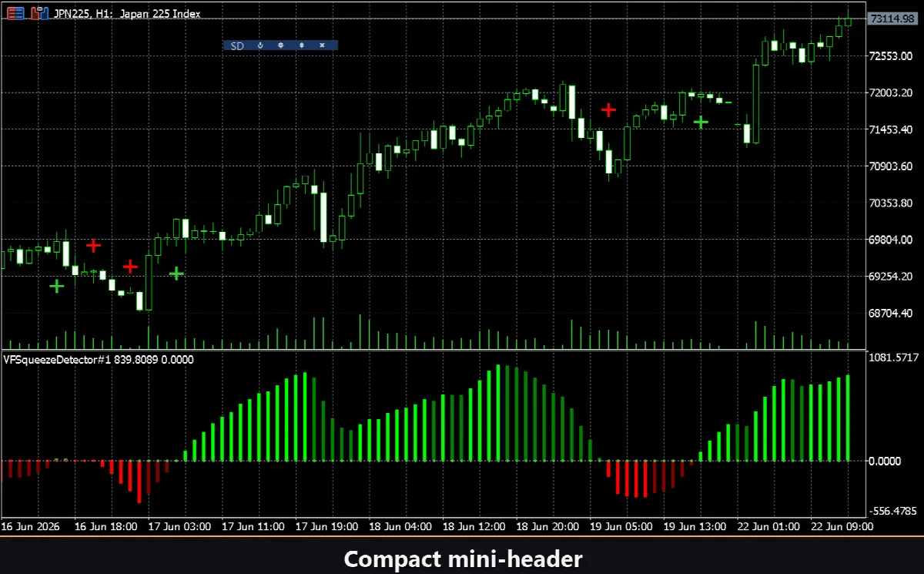Click the 68704.40 price scale label

click(x=892, y=314)
